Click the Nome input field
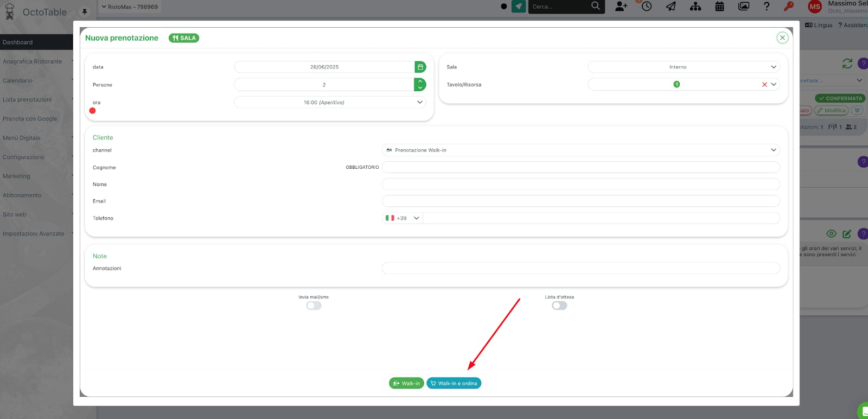The height and width of the screenshot is (419, 868). [581, 184]
